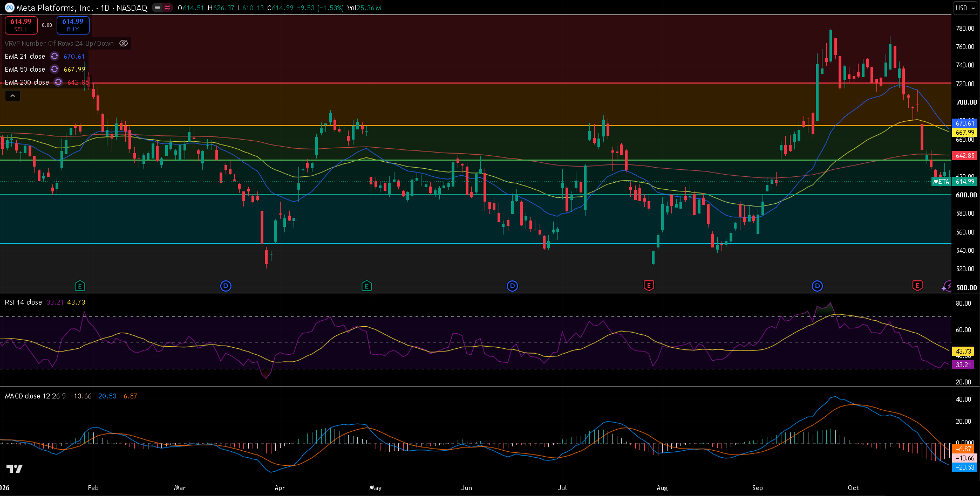Open the dividend marker between Sep and Oct
This screenshot has height=496, width=980.
click(x=817, y=286)
